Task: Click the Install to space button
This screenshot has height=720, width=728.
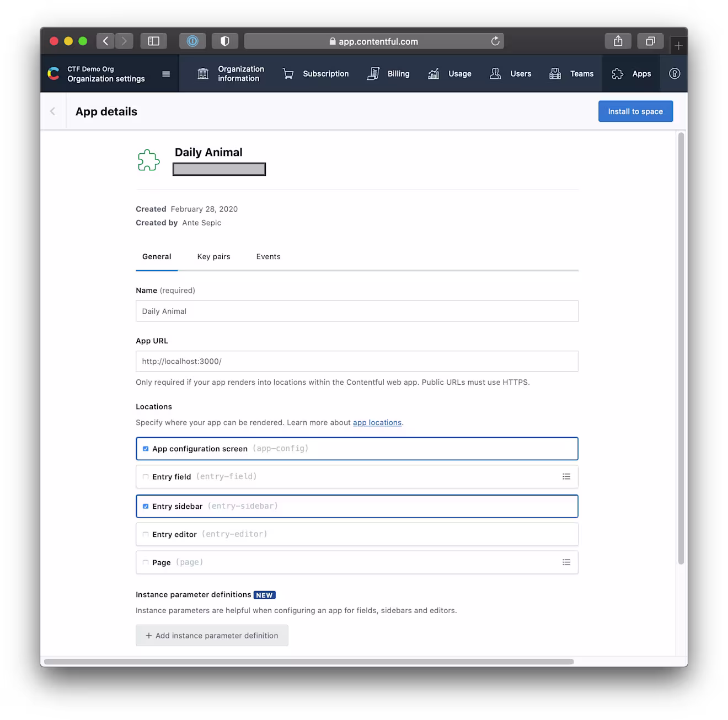Action: pyautogui.click(x=635, y=111)
